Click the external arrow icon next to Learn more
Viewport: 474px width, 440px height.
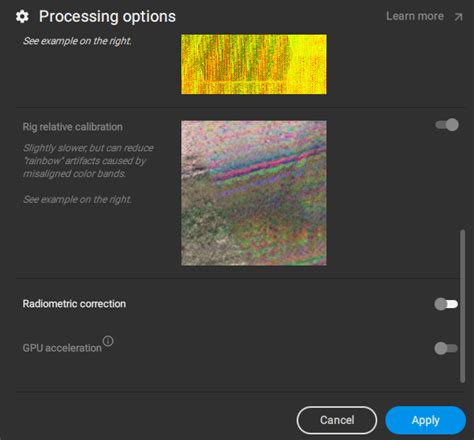click(x=459, y=17)
